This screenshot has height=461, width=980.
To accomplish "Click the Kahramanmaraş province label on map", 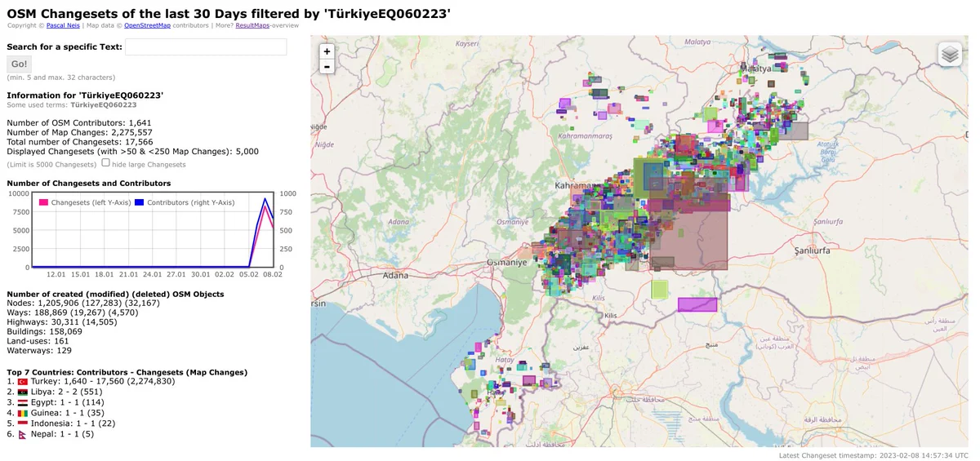I will point(585,136).
